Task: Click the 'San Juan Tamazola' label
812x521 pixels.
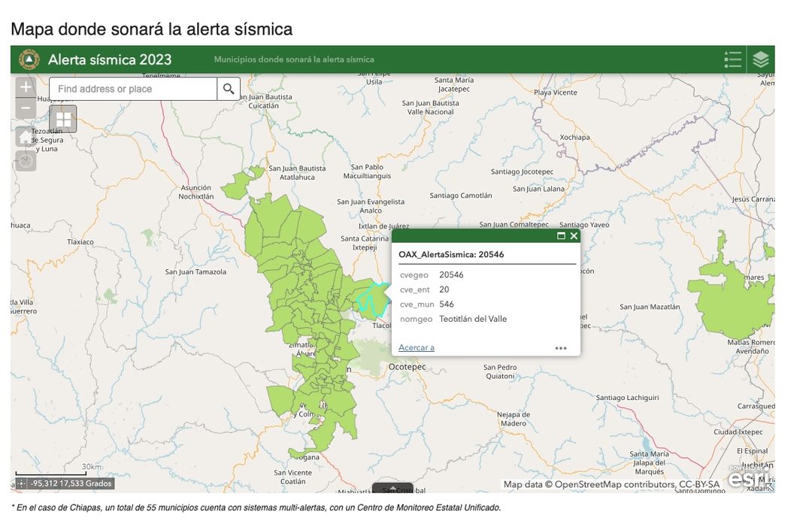Action: 195,271
